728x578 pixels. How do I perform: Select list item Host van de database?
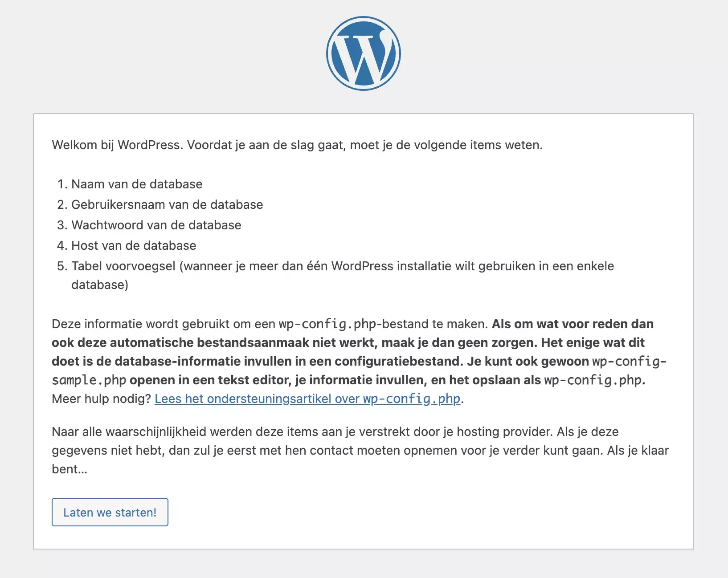[x=133, y=245]
